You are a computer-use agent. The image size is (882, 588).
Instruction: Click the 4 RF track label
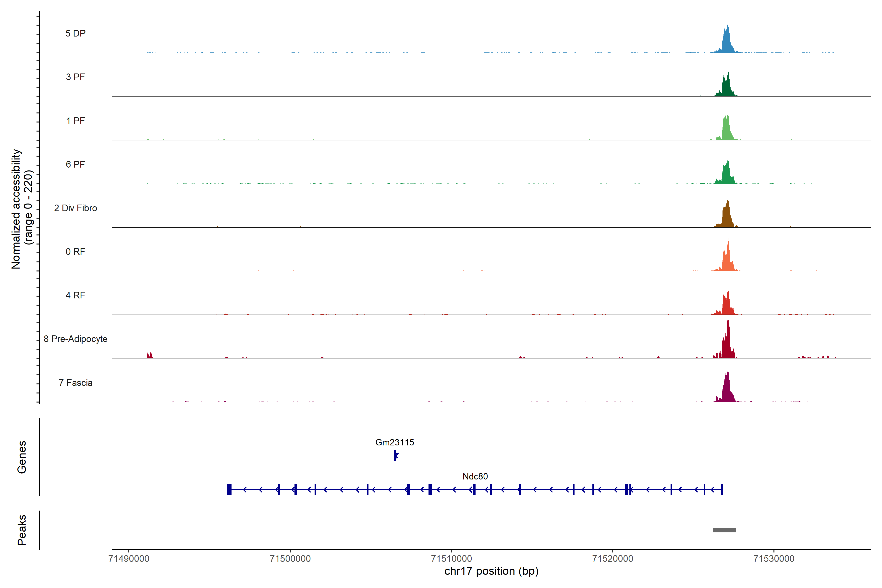pos(75,295)
